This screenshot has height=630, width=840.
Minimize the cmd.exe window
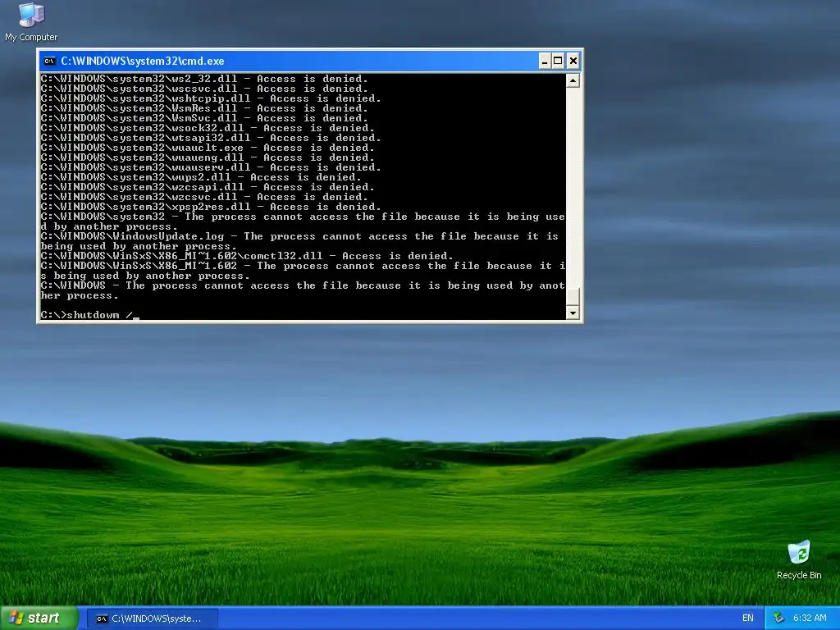coord(545,61)
